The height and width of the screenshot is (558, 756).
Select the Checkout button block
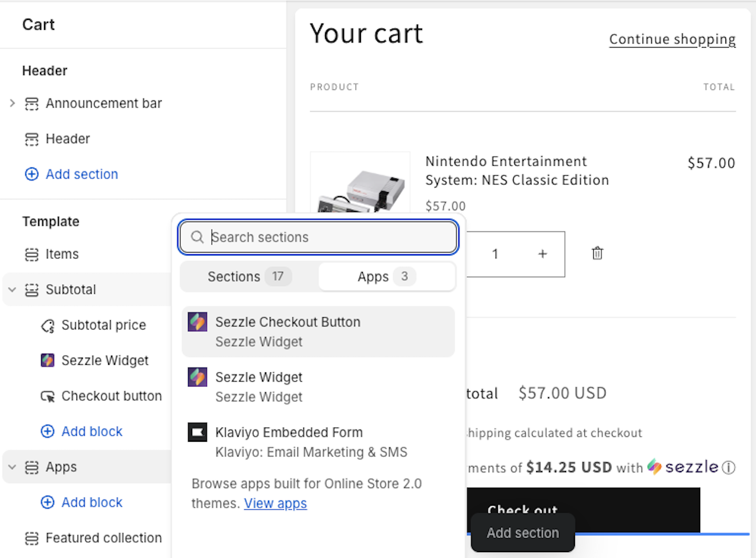point(112,396)
